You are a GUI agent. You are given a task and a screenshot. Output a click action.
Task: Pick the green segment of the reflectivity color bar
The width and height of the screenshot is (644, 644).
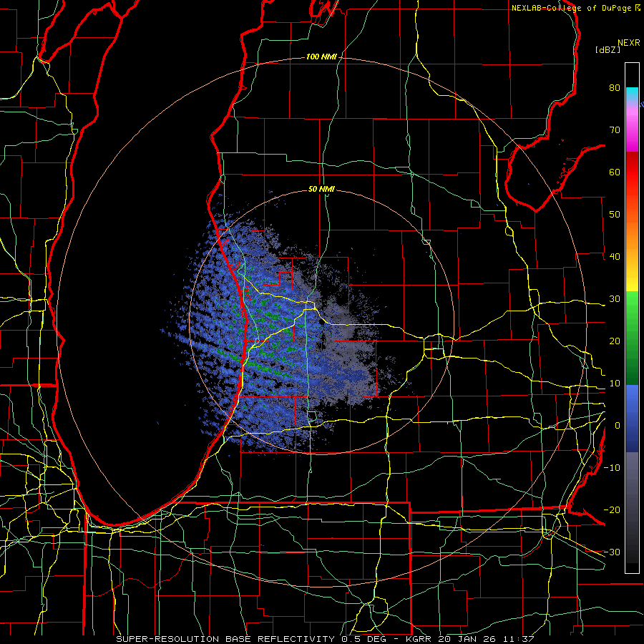632,338
